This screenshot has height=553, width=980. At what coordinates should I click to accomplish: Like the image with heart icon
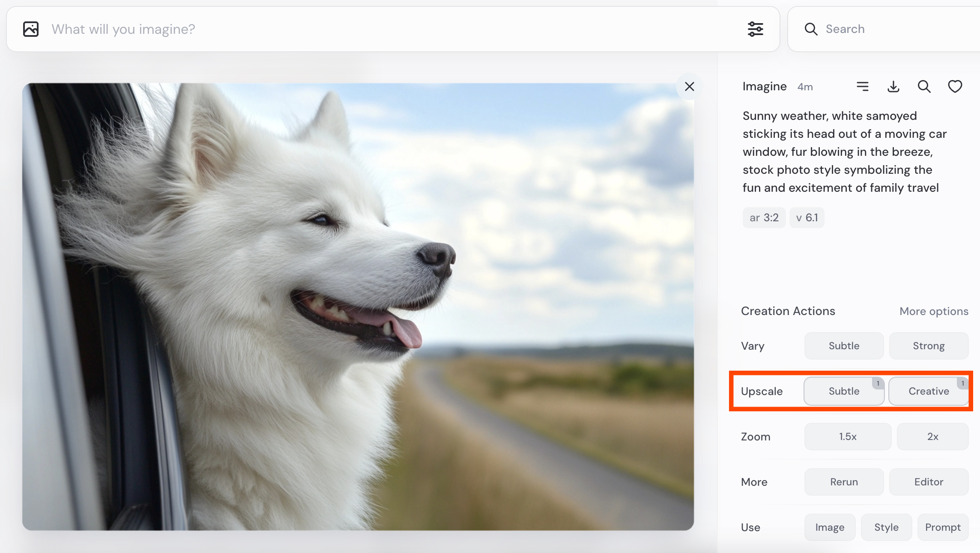point(955,86)
